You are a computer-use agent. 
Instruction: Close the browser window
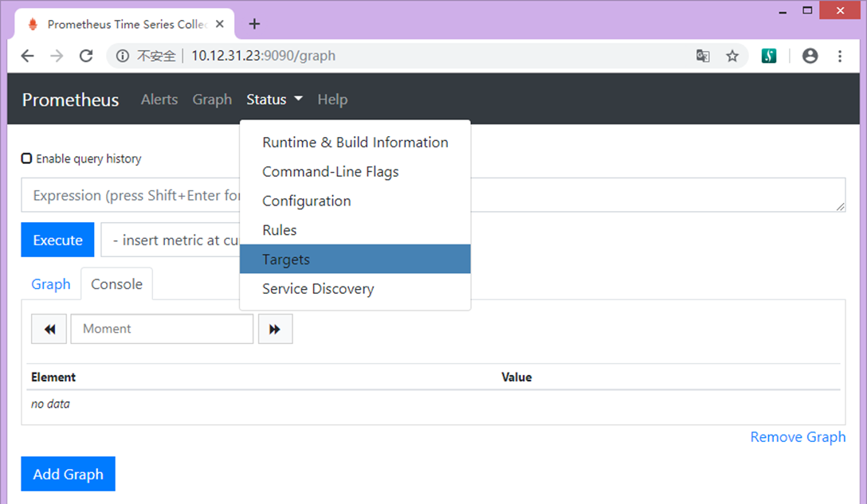[840, 10]
